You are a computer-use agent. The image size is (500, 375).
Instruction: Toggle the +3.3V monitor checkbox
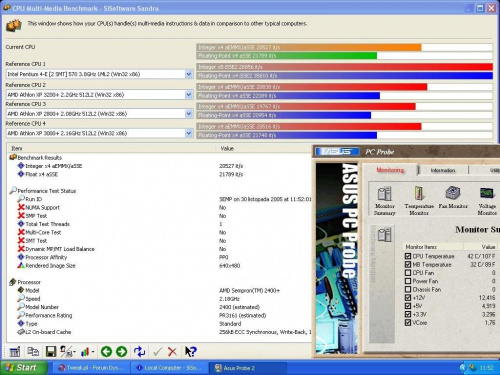pyautogui.click(x=408, y=314)
